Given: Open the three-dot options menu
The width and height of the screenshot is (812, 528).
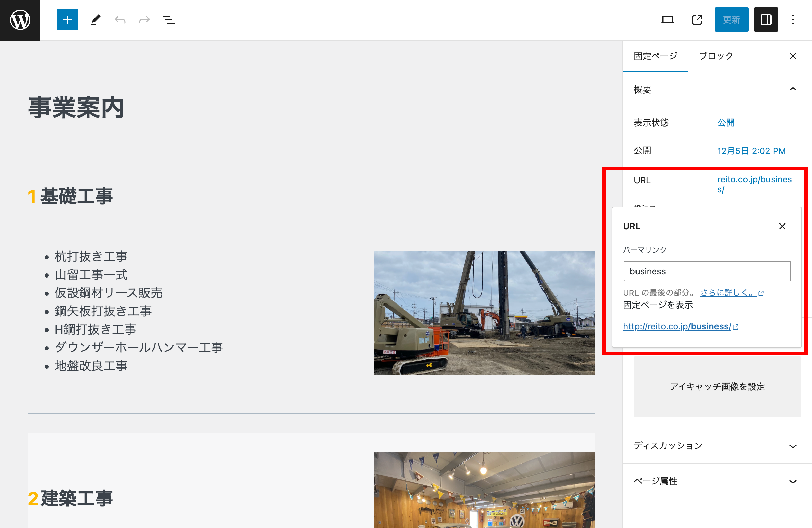Looking at the screenshot, I should 793,20.
